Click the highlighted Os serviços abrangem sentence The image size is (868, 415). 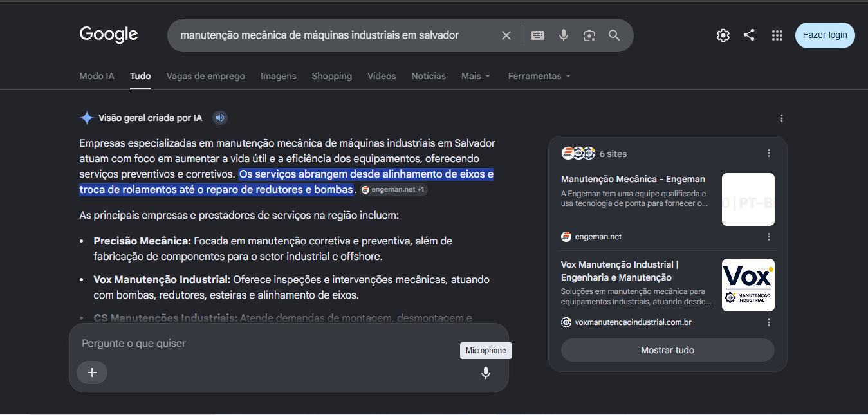pyautogui.click(x=286, y=181)
